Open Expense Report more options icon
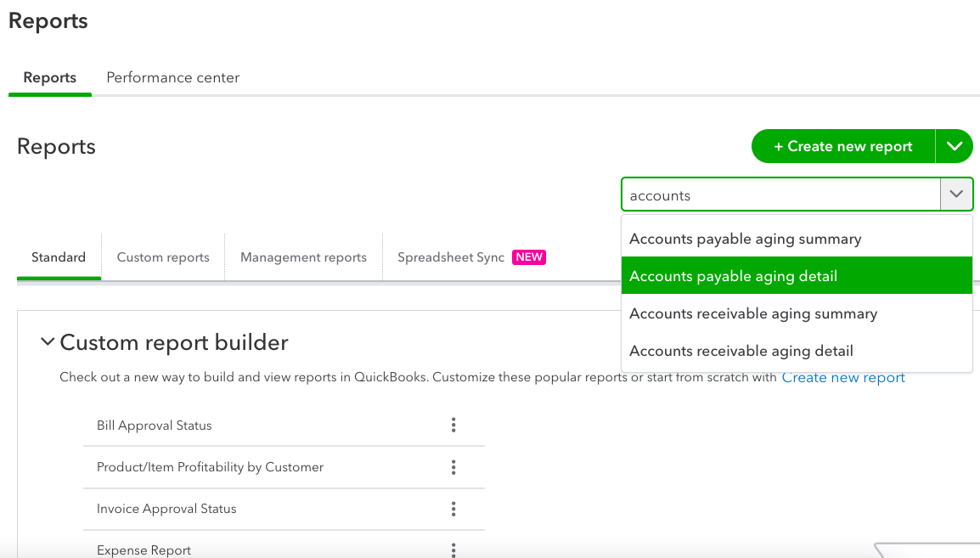 pyautogui.click(x=453, y=550)
